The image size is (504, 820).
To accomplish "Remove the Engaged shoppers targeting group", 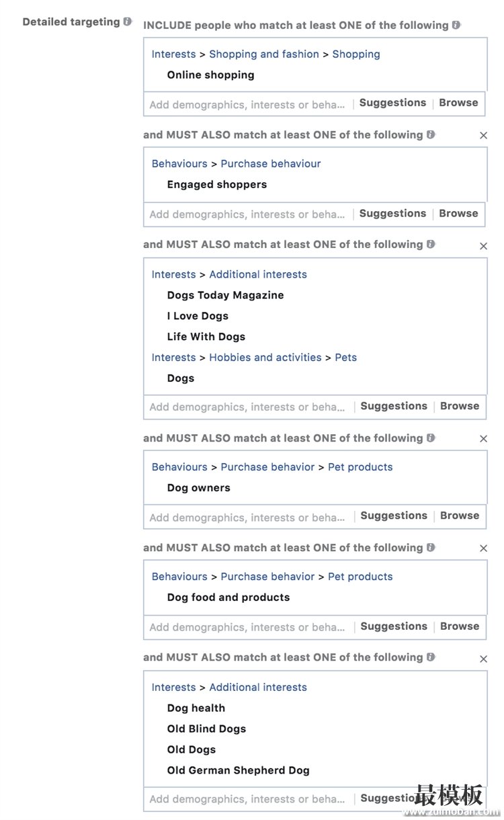I will (483, 136).
